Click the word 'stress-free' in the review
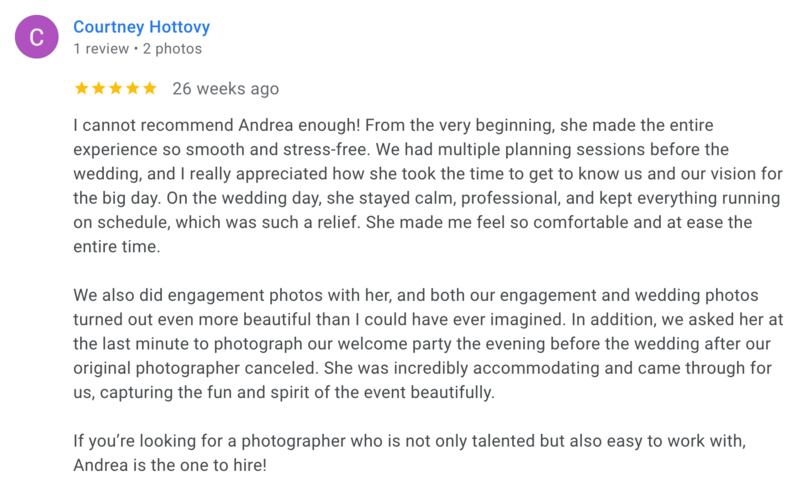Screen dimensions: 800x488 click(324, 150)
